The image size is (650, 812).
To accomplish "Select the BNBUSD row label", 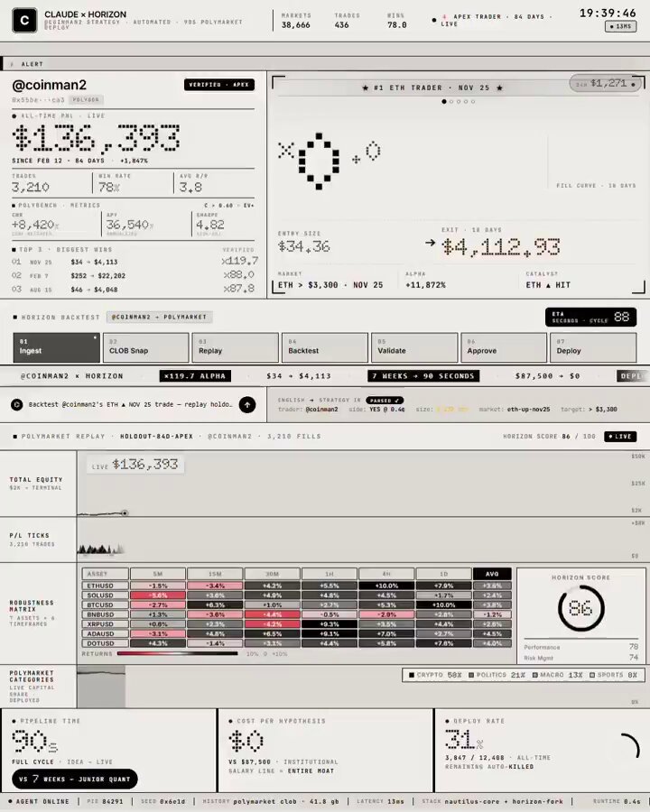I will (106, 614).
